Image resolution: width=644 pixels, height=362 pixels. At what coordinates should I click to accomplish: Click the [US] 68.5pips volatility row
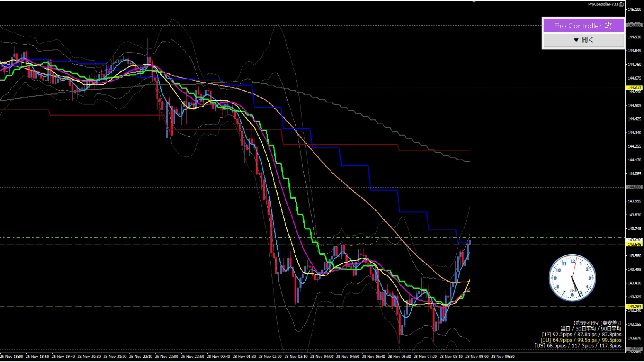578,346
